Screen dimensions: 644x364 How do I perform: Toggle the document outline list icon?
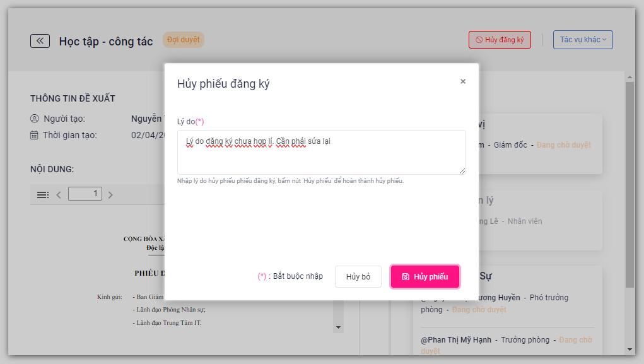[43, 195]
